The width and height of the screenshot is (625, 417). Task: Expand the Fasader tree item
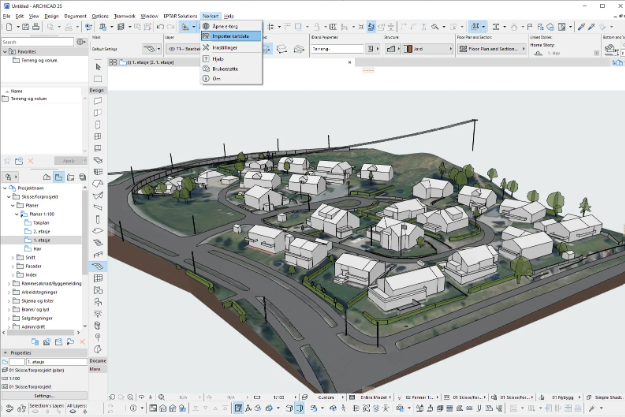tap(13, 265)
